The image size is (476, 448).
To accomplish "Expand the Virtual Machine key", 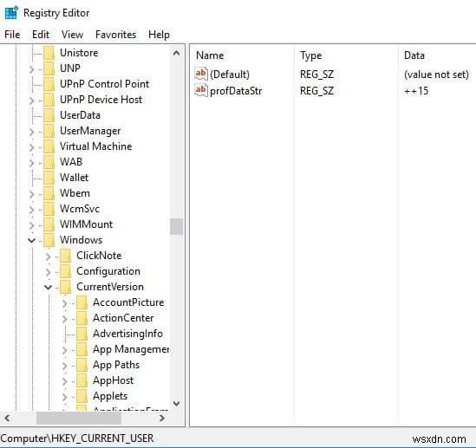I will click(31, 147).
